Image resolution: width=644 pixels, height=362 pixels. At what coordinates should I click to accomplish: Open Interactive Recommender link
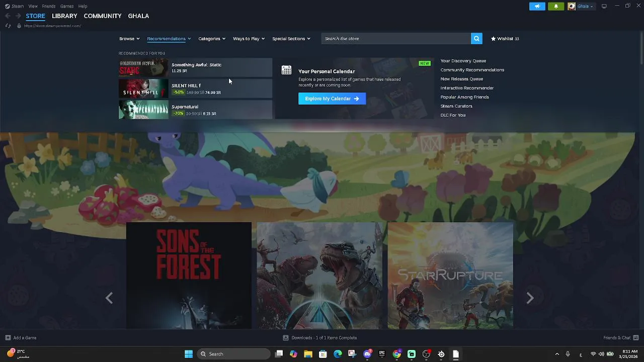point(467,88)
